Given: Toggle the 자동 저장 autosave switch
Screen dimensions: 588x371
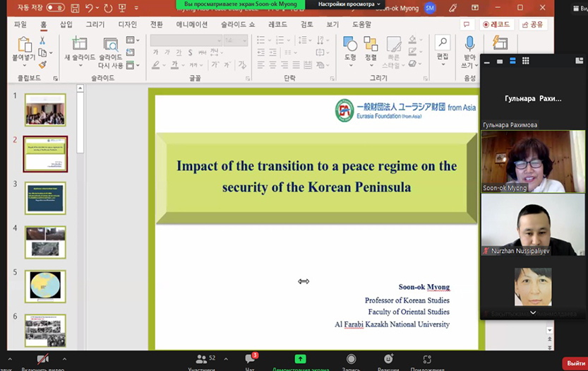Looking at the screenshot, I should [55, 8].
